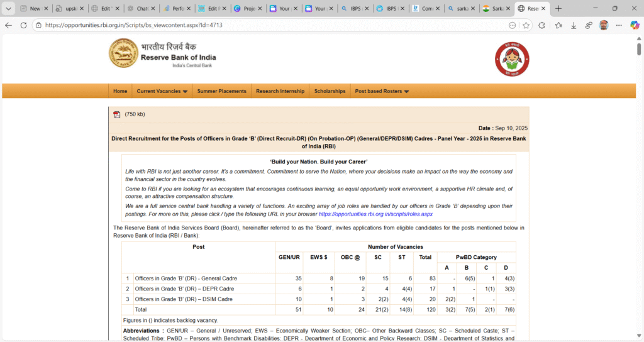The width and height of the screenshot is (644, 342).
Task: Add page to favorites with star icon
Action: pos(526,25)
